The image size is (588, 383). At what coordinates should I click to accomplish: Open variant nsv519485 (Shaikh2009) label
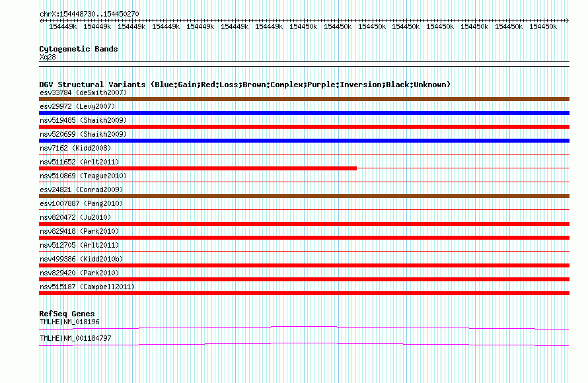(83, 120)
